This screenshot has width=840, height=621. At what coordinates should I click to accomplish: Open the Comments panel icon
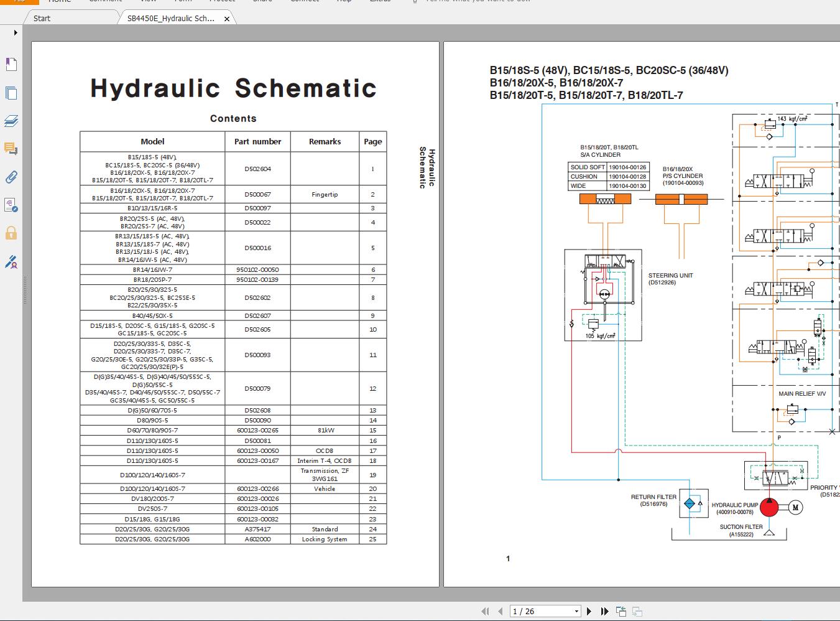click(x=11, y=149)
